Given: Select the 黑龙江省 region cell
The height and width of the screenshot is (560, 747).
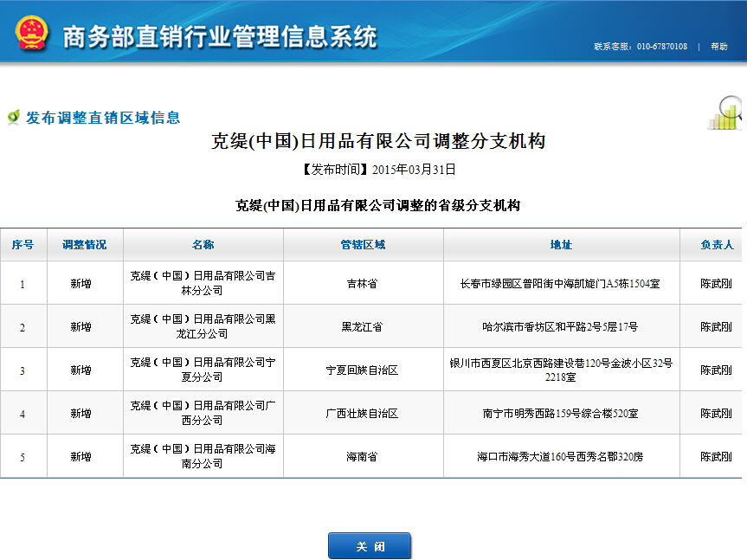Looking at the screenshot, I should click(363, 327).
